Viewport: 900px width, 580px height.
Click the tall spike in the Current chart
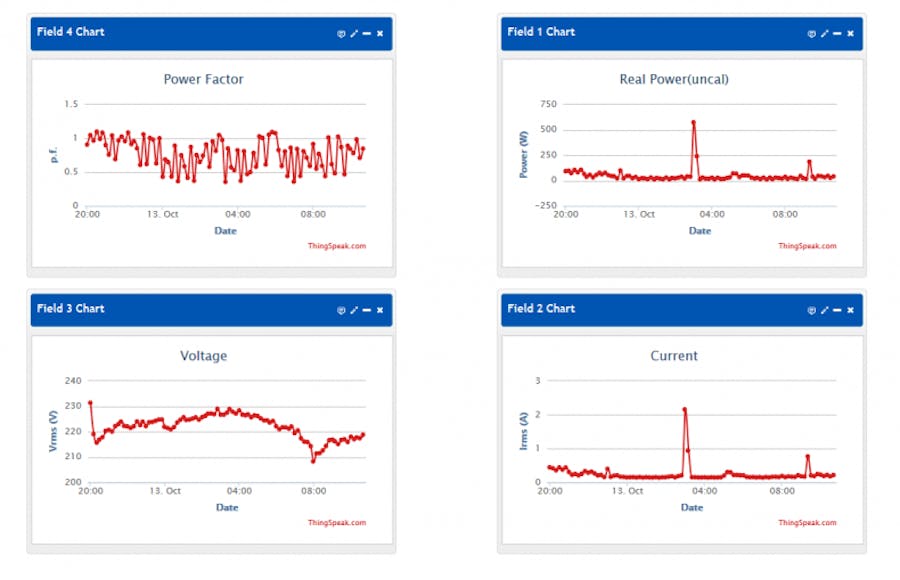tap(683, 409)
